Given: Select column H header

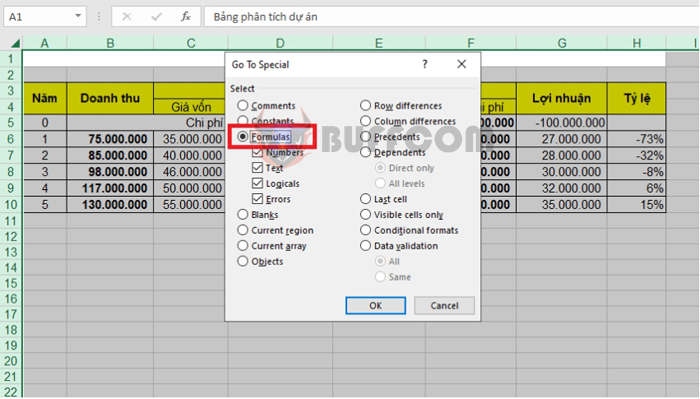Looking at the screenshot, I should click(x=637, y=43).
